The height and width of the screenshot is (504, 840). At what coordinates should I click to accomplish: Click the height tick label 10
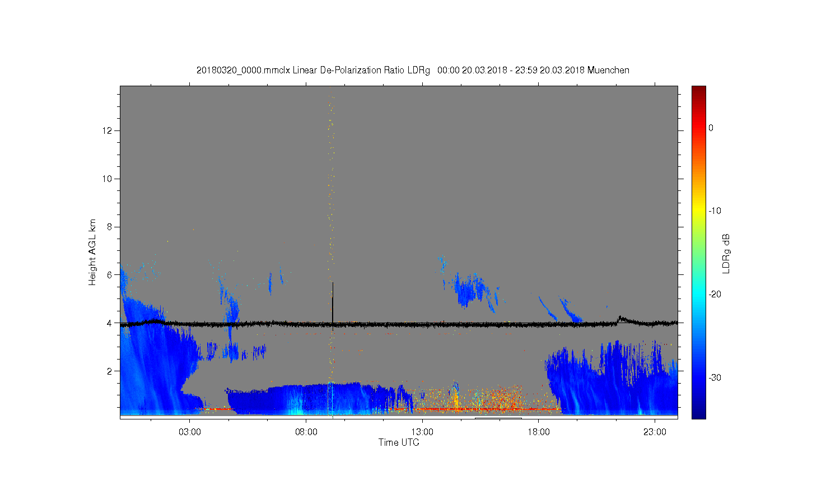(x=108, y=179)
